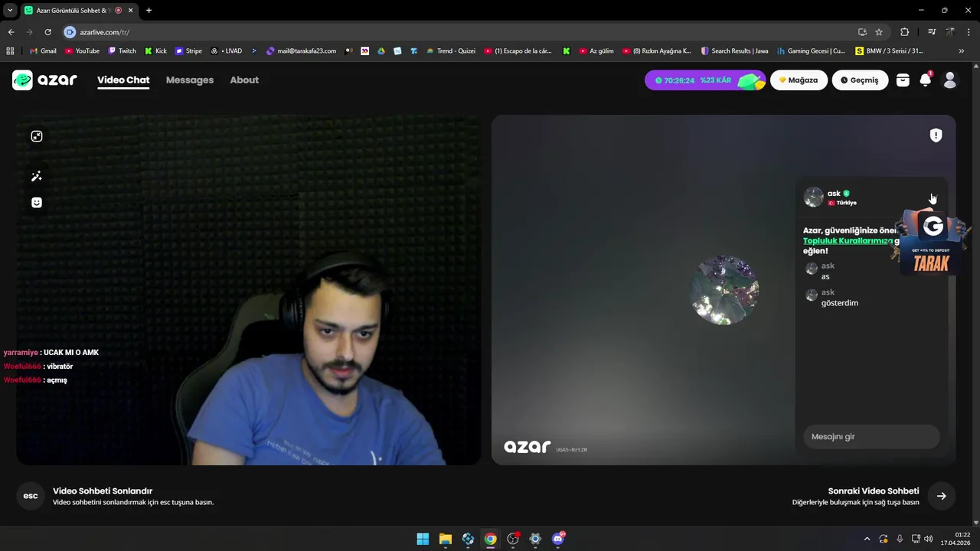Open File Explorer from taskbar
Screen dimensions: 980x551
point(446,539)
